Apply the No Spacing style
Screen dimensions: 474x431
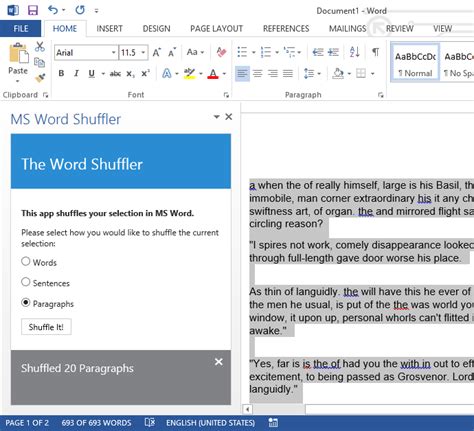click(458, 62)
